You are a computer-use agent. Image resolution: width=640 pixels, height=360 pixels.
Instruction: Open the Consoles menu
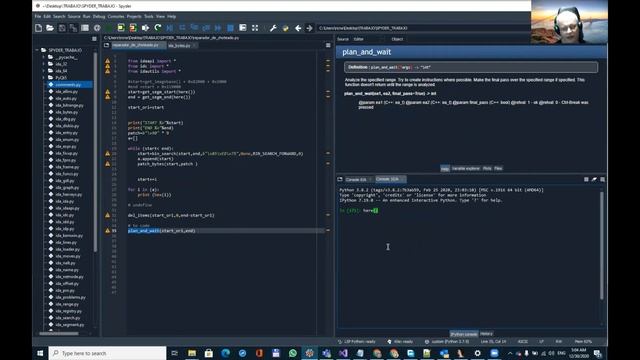[116, 16]
